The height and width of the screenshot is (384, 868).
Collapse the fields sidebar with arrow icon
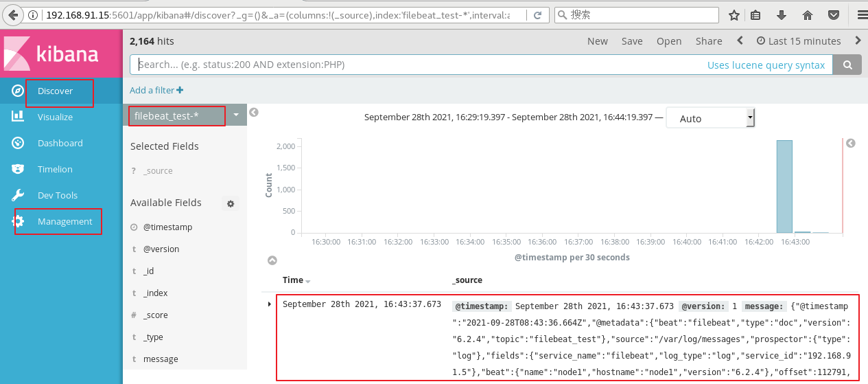[254, 112]
